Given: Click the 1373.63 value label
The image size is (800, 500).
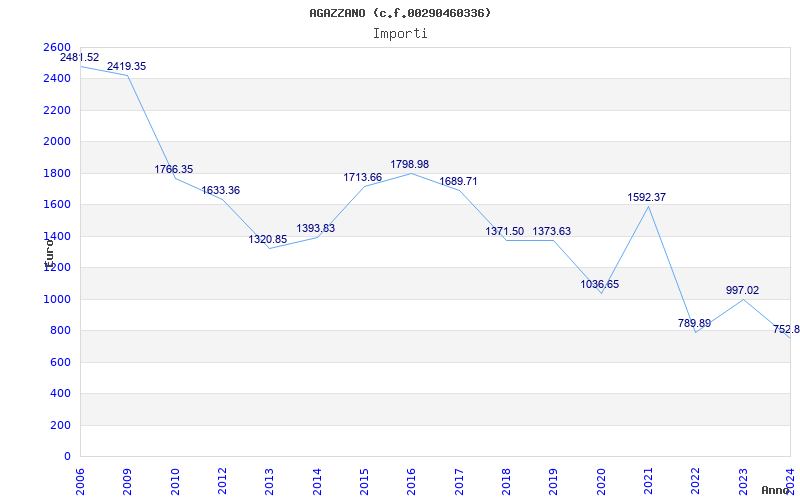Looking at the screenshot, I should [x=552, y=231].
